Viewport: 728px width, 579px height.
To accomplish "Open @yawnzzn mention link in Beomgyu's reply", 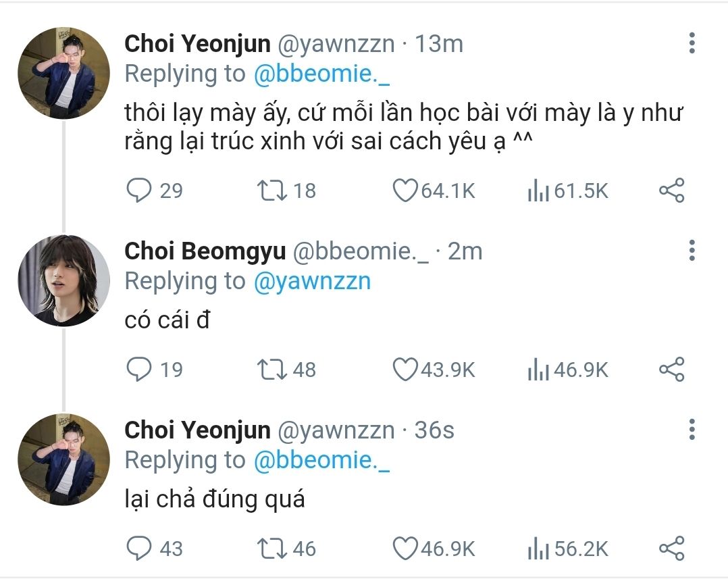I will (x=311, y=281).
